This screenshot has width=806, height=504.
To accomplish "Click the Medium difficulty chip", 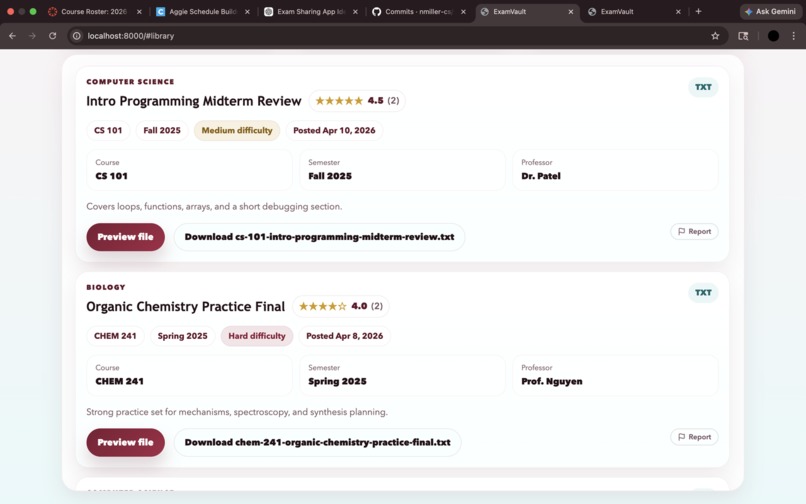I will [237, 131].
